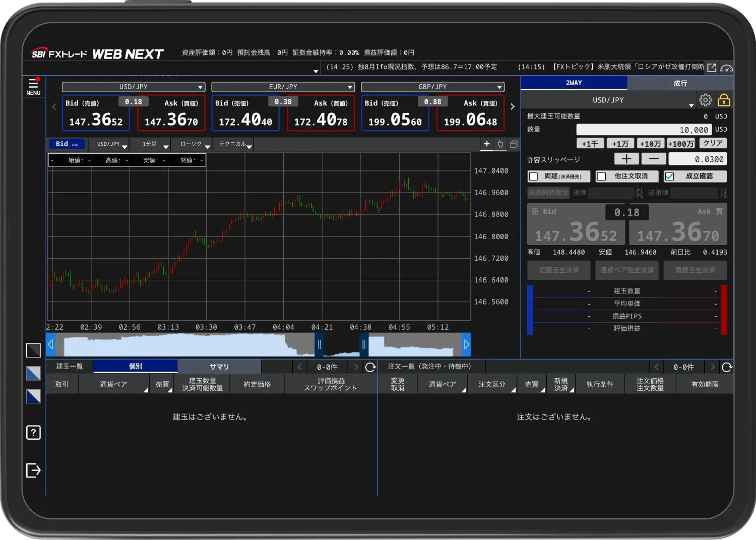This screenshot has height=540, width=756.
Task: Open the help question mark icon
Action: point(33,433)
